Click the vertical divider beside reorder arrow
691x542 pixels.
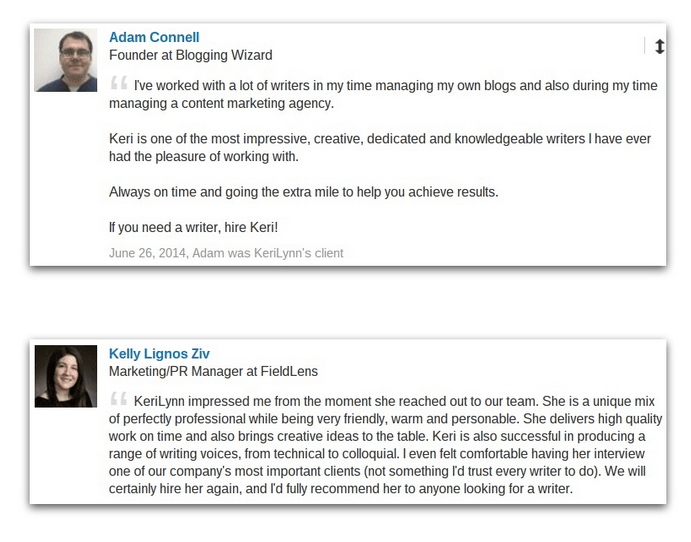[x=645, y=45]
